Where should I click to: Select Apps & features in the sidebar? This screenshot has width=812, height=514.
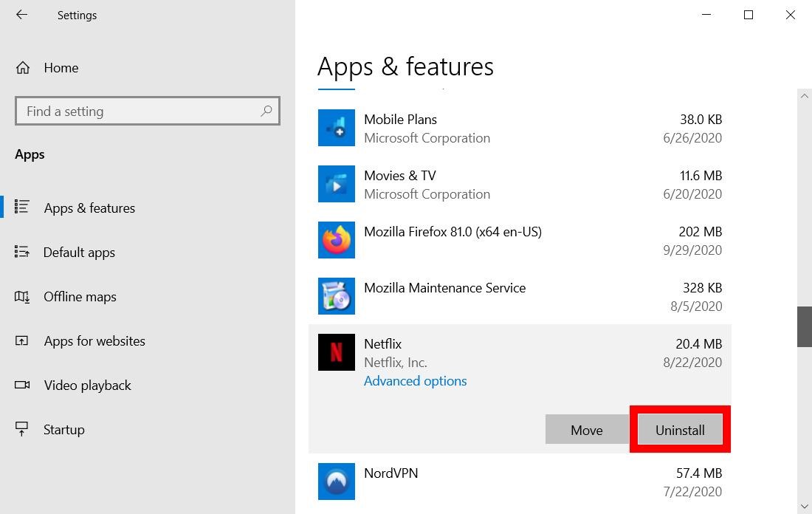89,208
